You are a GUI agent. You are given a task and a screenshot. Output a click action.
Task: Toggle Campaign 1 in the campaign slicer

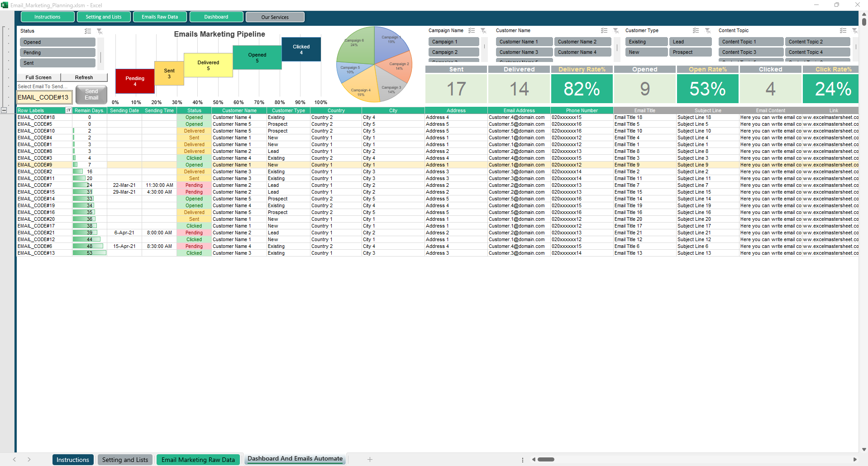tap(453, 42)
